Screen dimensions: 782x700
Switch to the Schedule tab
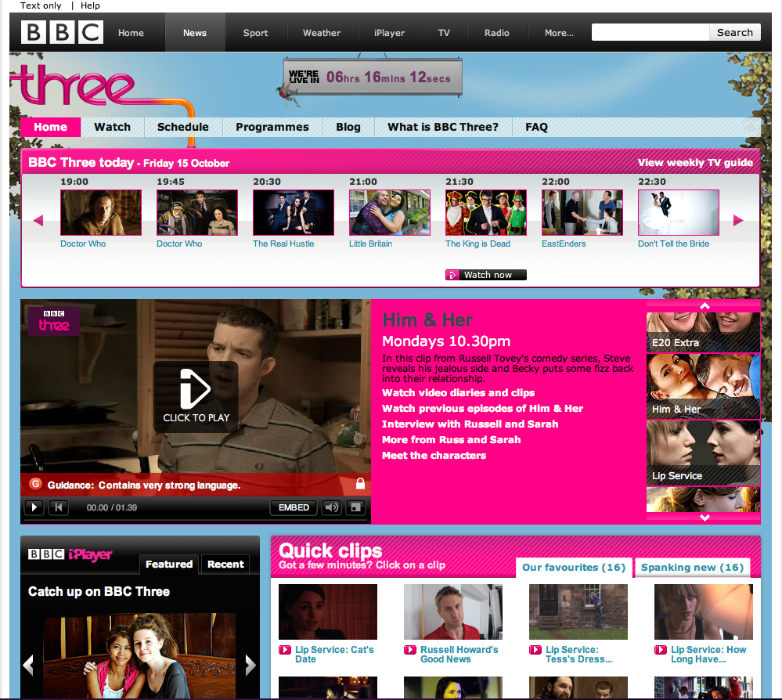pyautogui.click(x=182, y=127)
